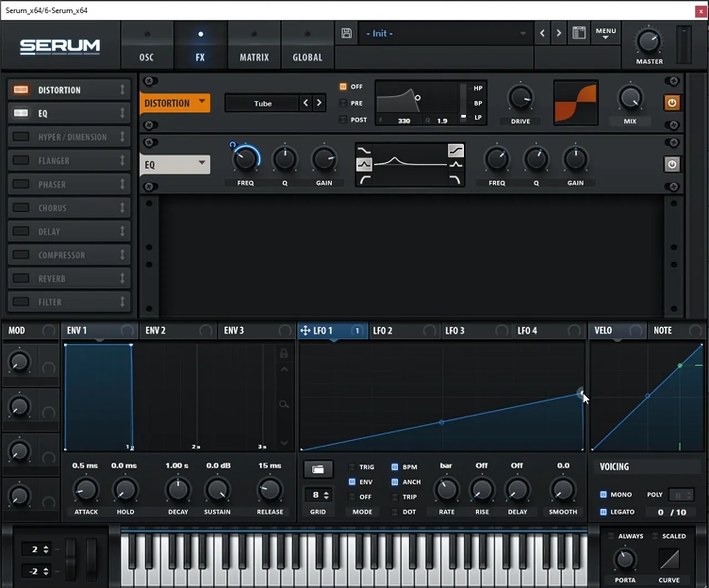Select the low-pass EQ shape icon
Screen dimensions: 709x588
[455, 179]
